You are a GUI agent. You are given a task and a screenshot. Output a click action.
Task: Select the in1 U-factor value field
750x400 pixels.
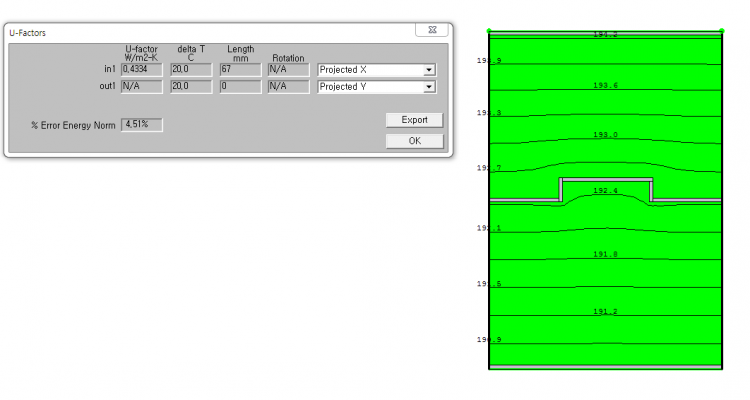point(141,70)
